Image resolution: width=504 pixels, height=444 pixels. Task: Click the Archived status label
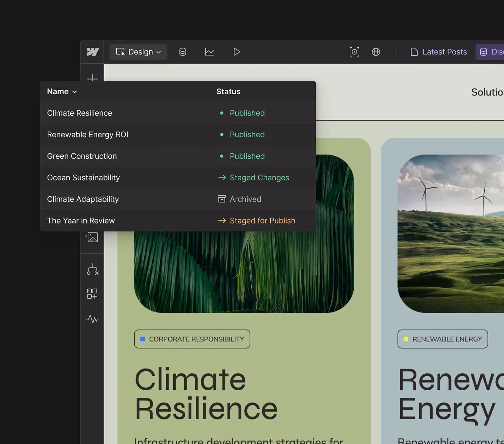coord(245,199)
